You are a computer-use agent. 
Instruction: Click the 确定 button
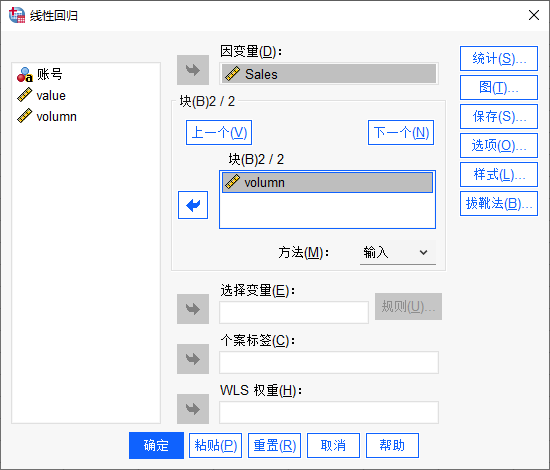click(x=156, y=445)
